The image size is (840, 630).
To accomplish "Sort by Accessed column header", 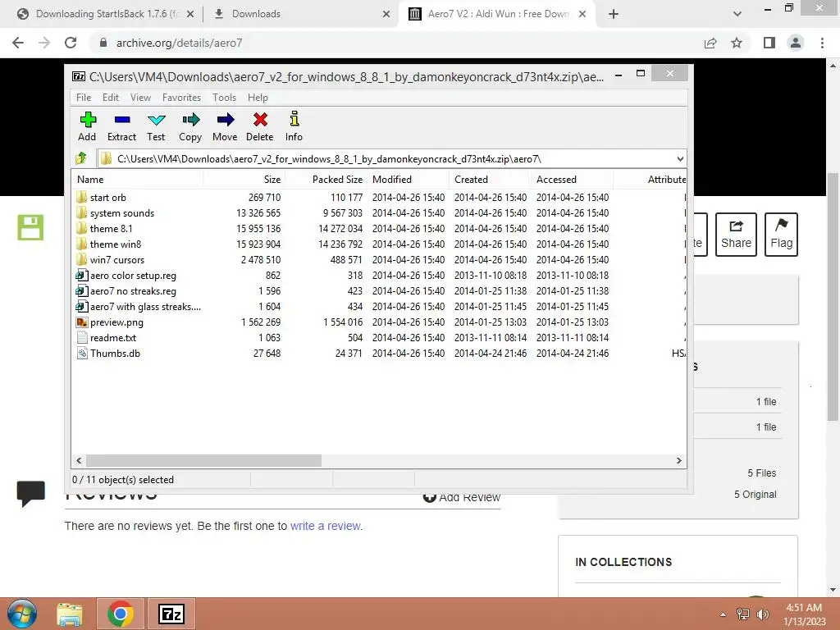I will tap(572, 180).
